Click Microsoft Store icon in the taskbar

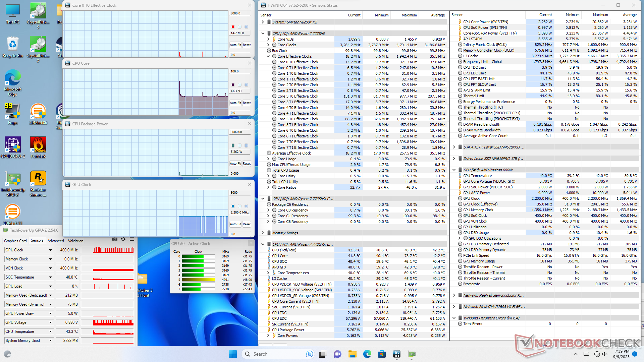pyautogui.click(x=382, y=354)
